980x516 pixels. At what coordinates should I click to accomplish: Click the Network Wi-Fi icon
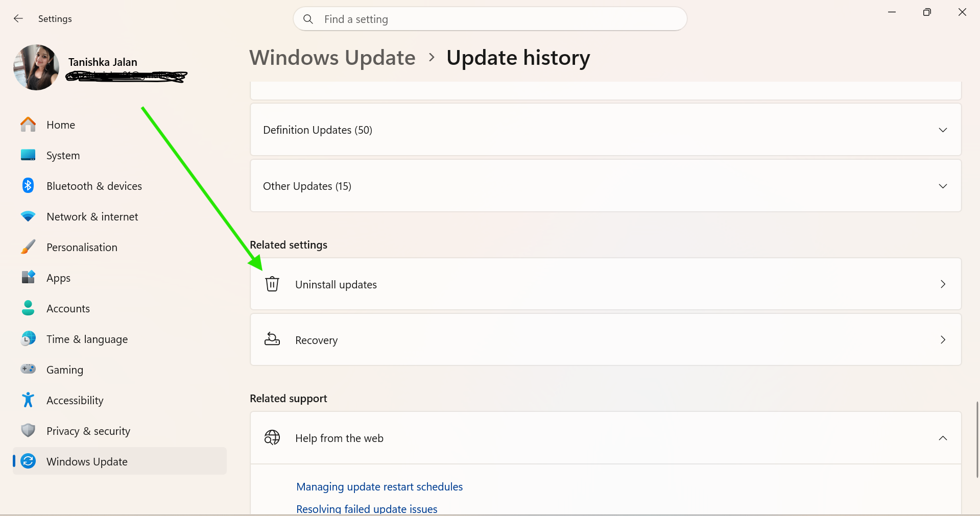(28, 216)
